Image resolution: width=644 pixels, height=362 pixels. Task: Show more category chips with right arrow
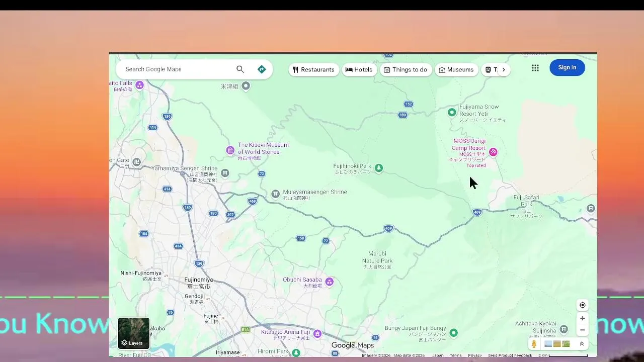click(x=503, y=70)
